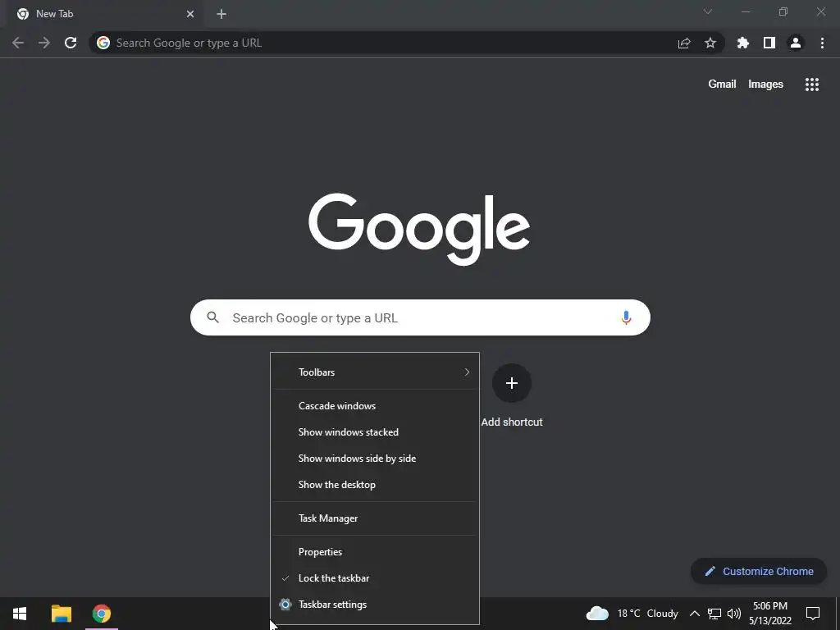This screenshot has width=840, height=630.
Task: Close the New Tab tab
Action: point(190,14)
